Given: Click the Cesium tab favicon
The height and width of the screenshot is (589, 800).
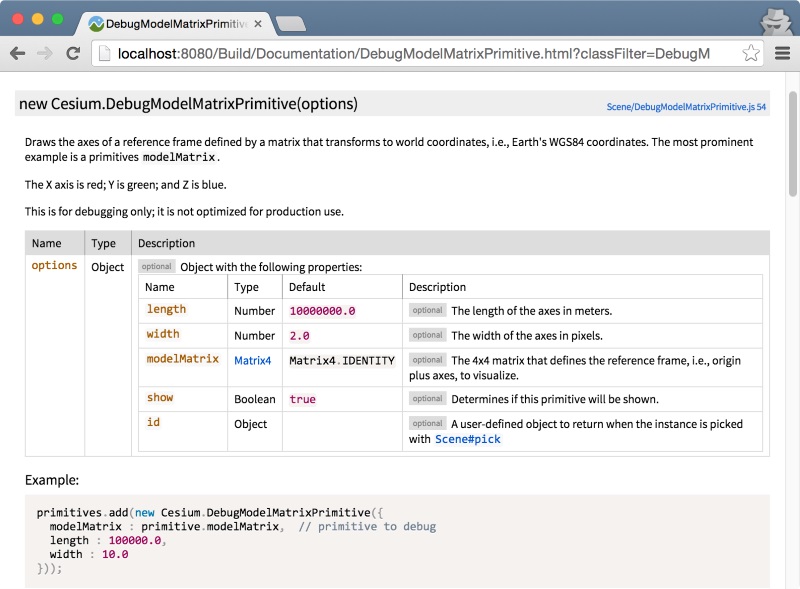Looking at the screenshot, I should 97,22.
